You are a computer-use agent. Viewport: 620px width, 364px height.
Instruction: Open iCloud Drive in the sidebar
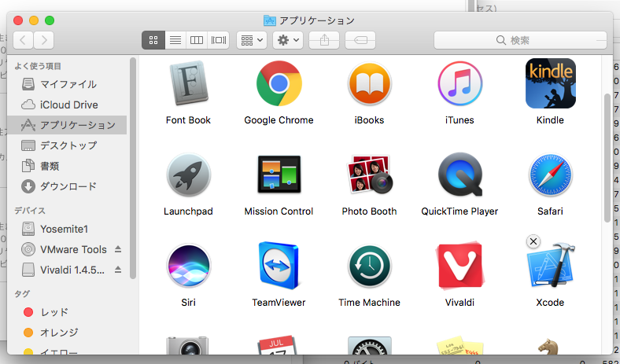(x=67, y=105)
